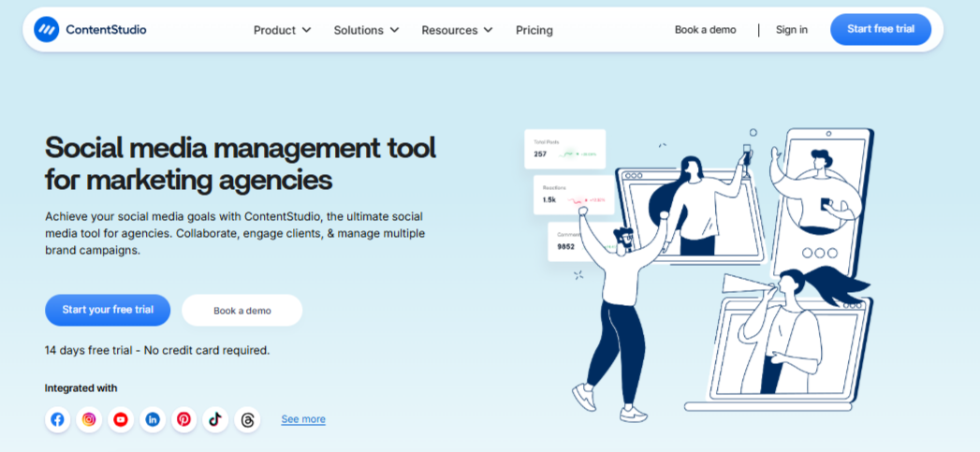Click Book a demo in navigation bar
Image resolution: width=980 pixels, height=452 pixels.
coord(705,30)
